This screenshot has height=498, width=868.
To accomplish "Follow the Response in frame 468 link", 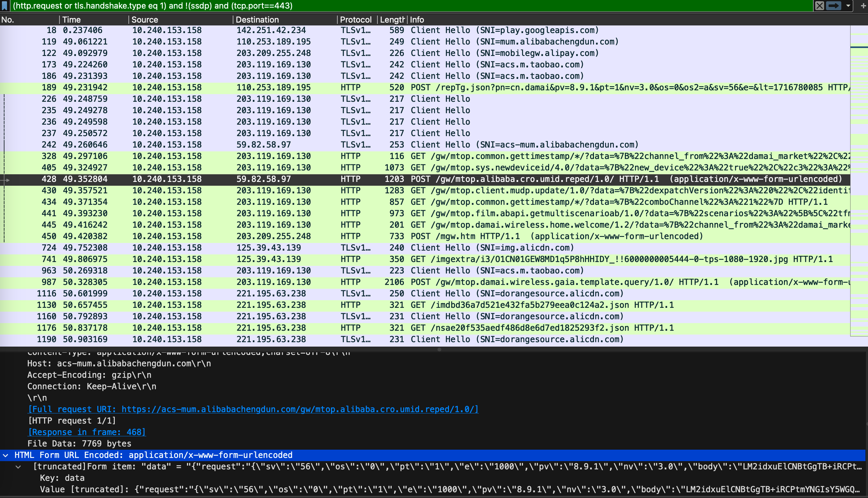I will point(86,432).
